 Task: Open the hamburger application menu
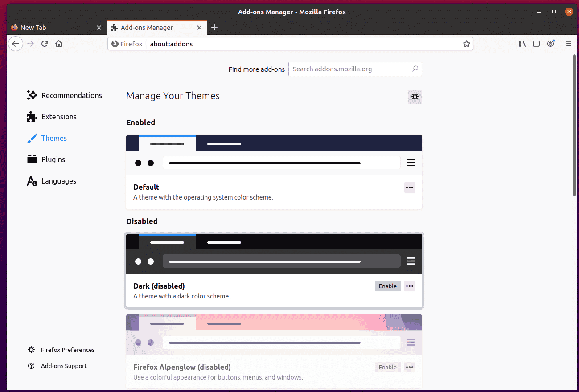[569, 44]
